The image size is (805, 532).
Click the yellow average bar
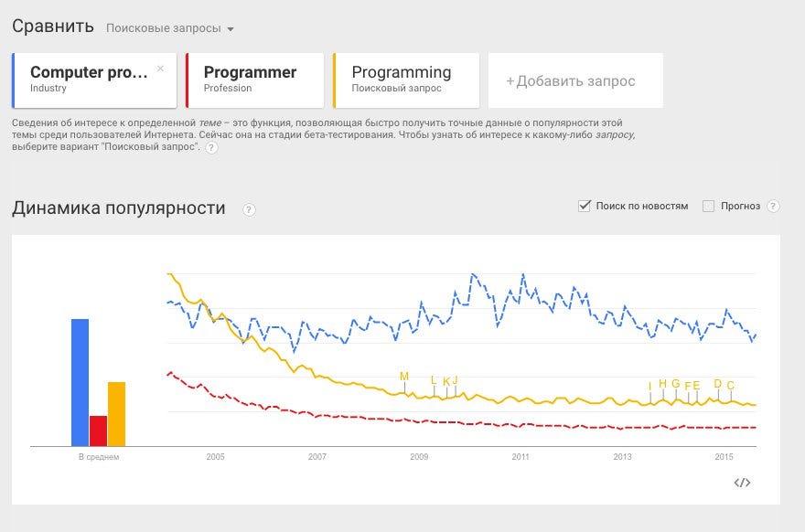(x=116, y=413)
